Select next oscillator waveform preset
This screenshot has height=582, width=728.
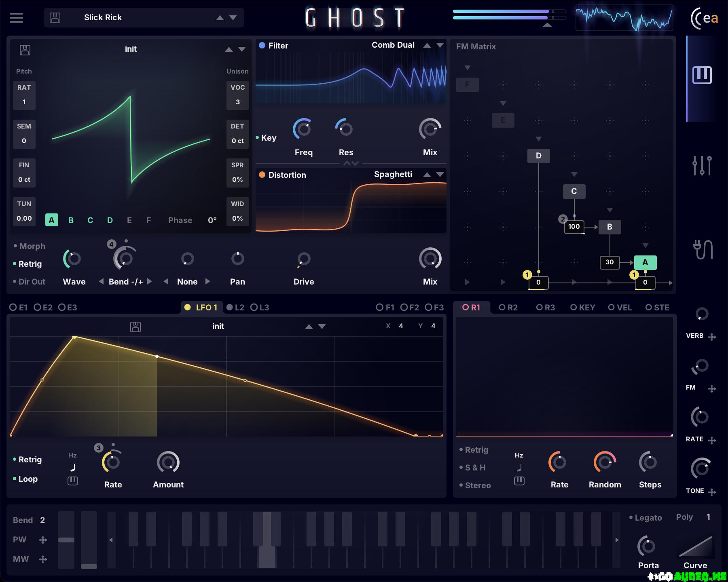[242, 49]
